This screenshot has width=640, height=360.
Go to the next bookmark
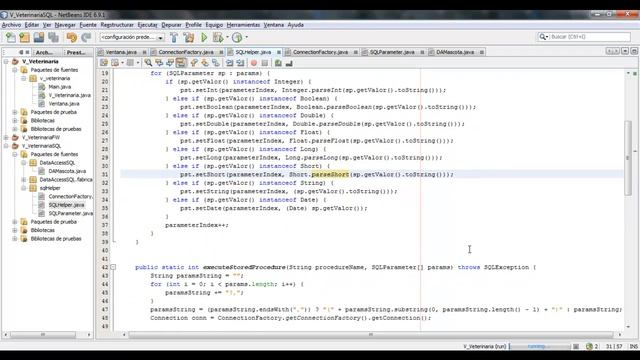coord(205,63)
